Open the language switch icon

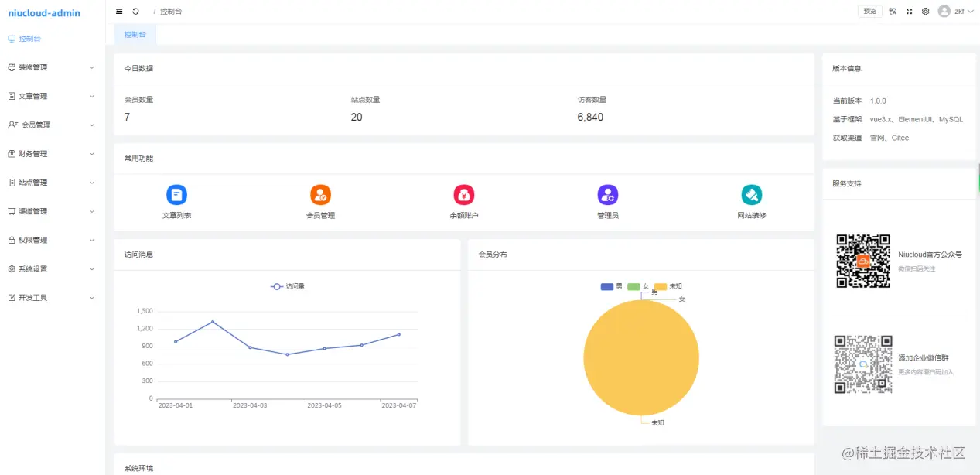893,12
